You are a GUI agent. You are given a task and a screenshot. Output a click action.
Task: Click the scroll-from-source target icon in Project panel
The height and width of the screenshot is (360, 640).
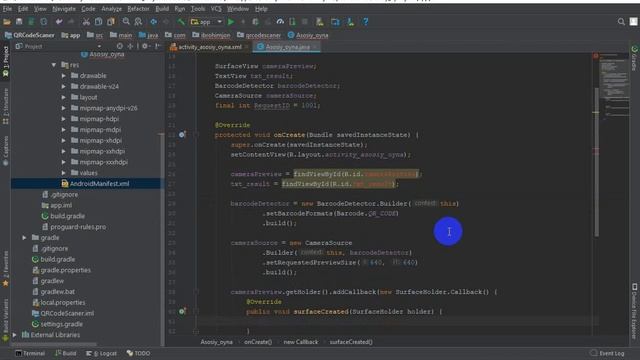[120, 47]
